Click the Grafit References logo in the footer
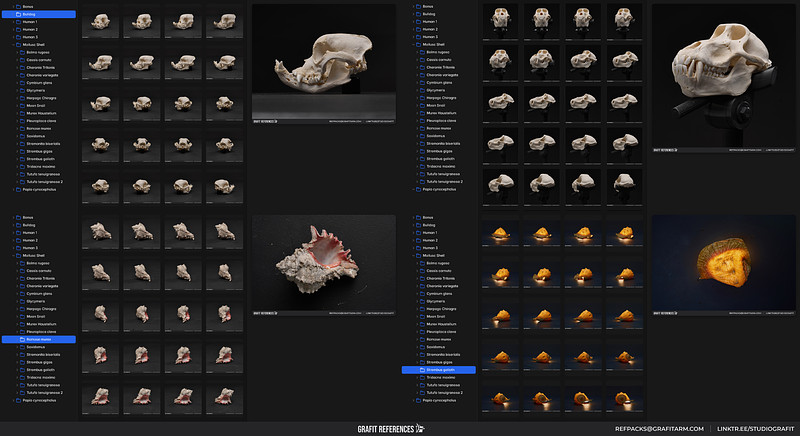The width and height of the screenshot is (800, 436). coord(391,429)
